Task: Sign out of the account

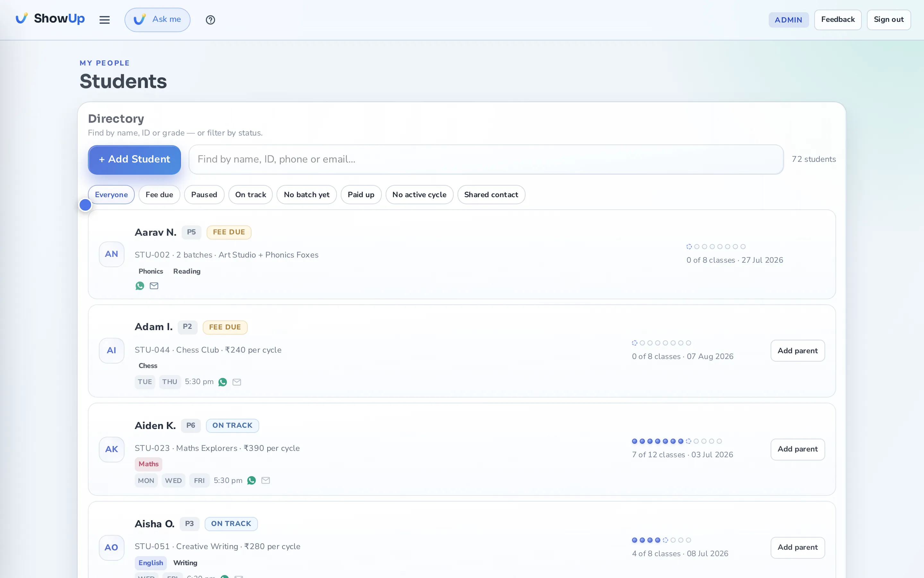Action: click(888, 20)
